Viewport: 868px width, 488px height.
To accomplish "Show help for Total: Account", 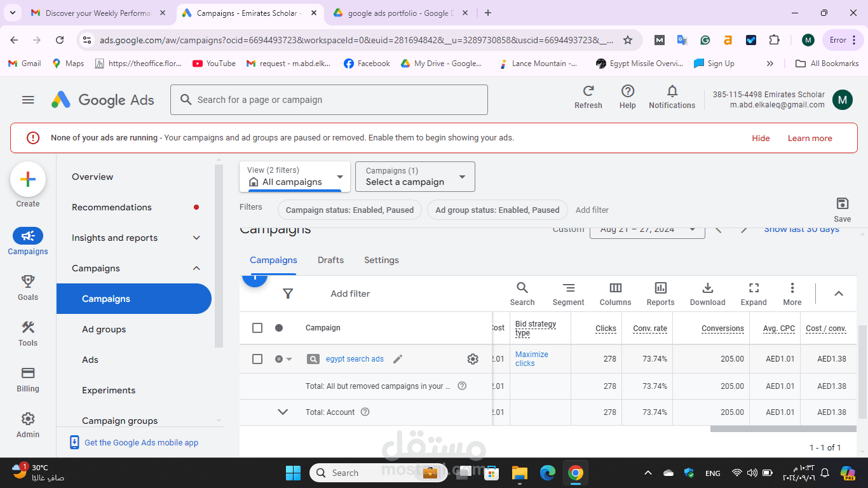I will click(x=365, y=412).
